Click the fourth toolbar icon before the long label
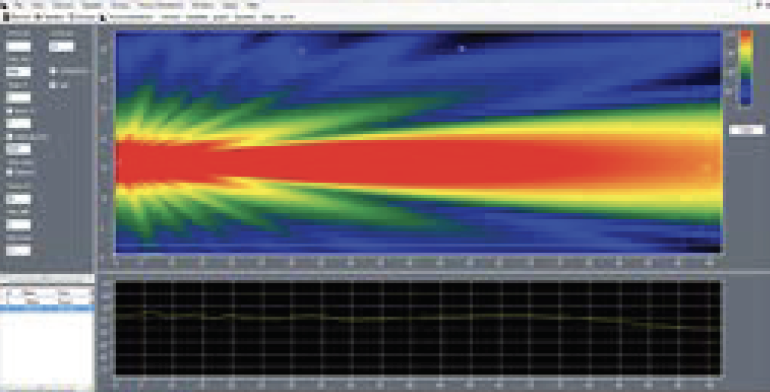 103,17
